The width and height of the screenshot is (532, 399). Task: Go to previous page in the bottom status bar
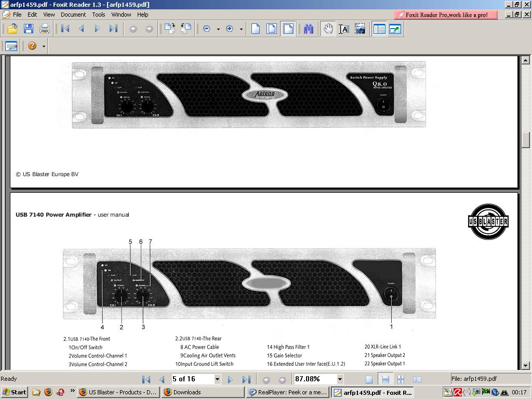coord(162,379)
